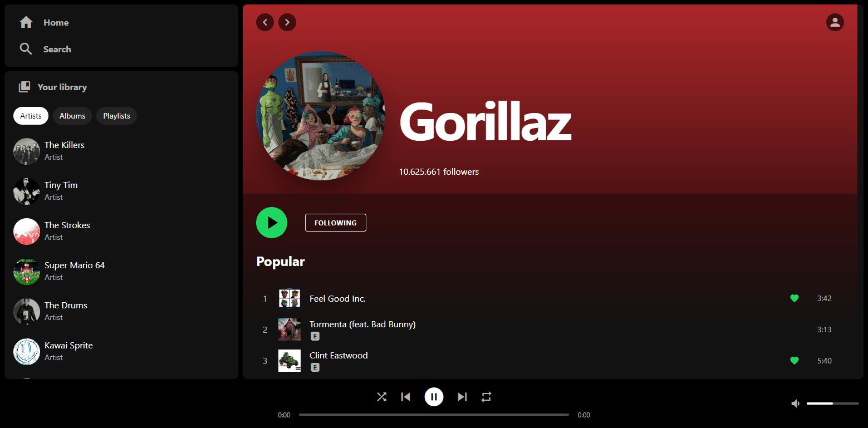
Task: Unlike Clint Eastwood with its green heart
Action: 795,361
